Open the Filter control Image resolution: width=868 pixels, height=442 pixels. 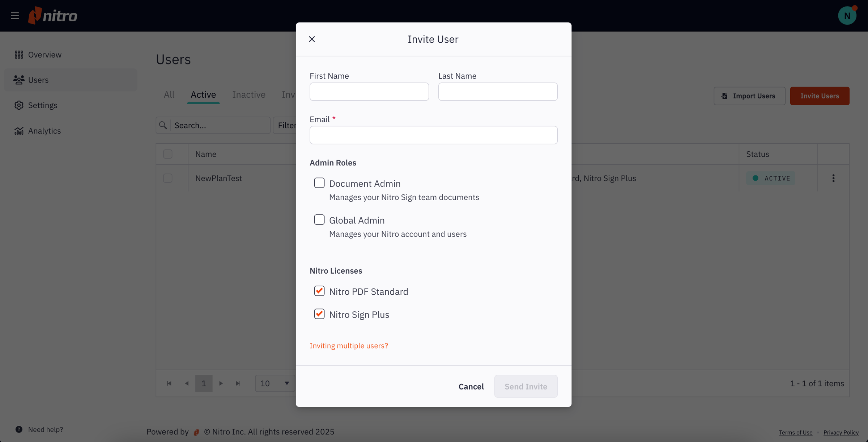[287, 125]
